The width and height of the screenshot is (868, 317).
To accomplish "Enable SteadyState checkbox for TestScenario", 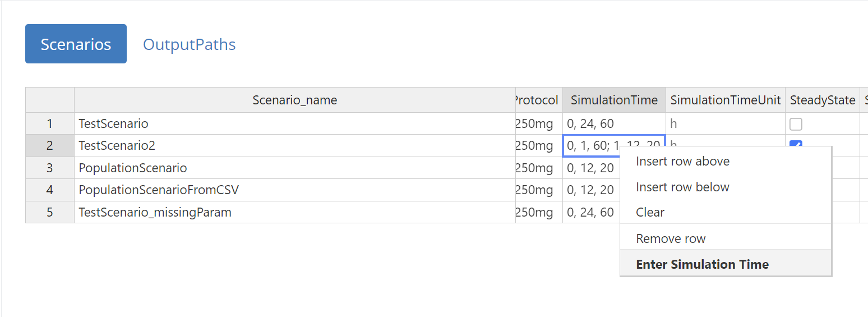I will click(x=796, y=124).
